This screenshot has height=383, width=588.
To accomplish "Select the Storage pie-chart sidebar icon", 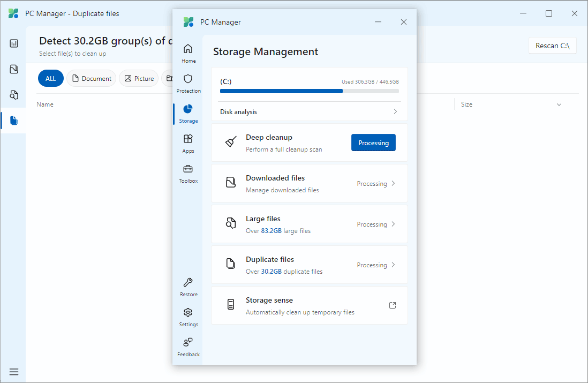I will [188, 109].
